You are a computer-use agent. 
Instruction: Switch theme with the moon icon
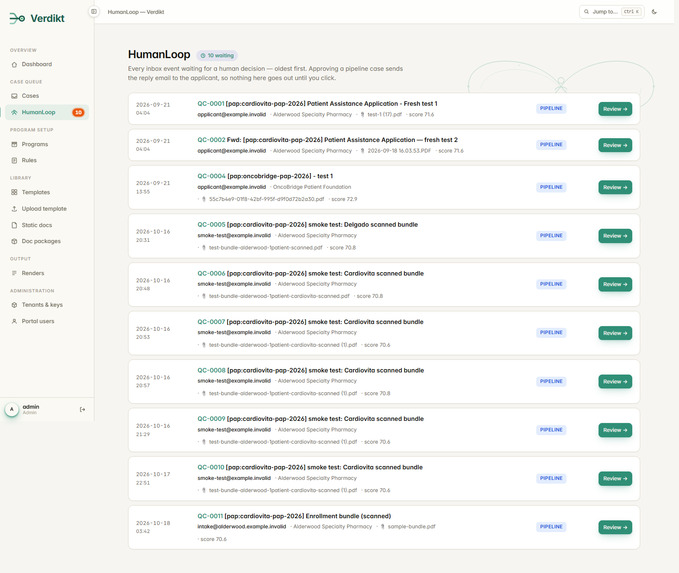coord(654,12)
